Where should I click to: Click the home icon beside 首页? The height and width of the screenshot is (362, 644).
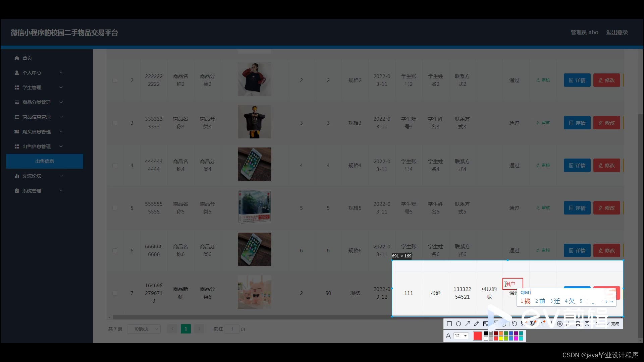coord(17,58)
